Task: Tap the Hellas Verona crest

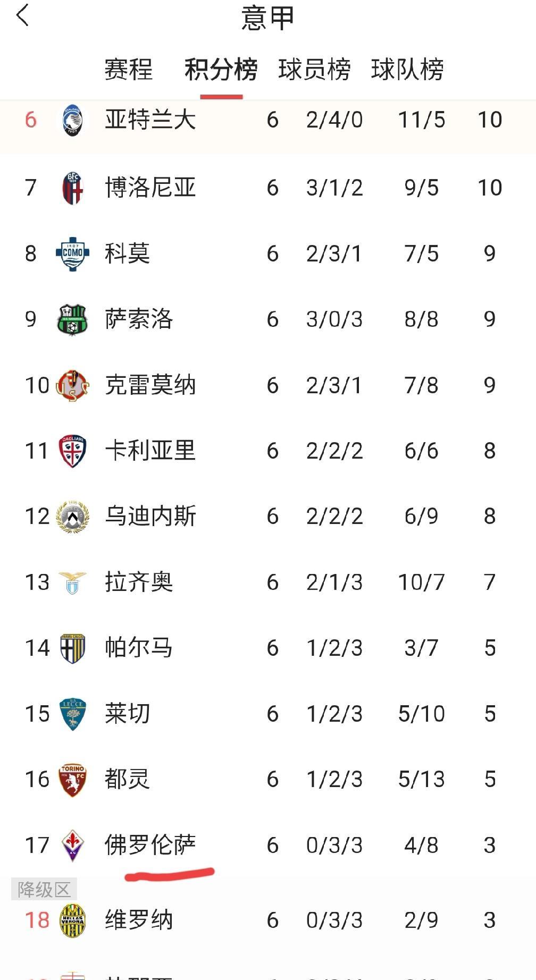Action: pyautogui.click(x=72, y=920)
